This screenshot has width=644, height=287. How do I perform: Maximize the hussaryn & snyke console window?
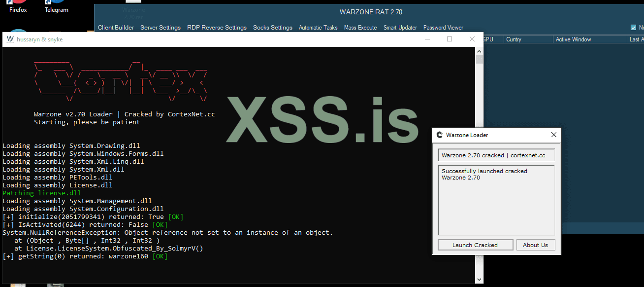click(x=450, y=39)
